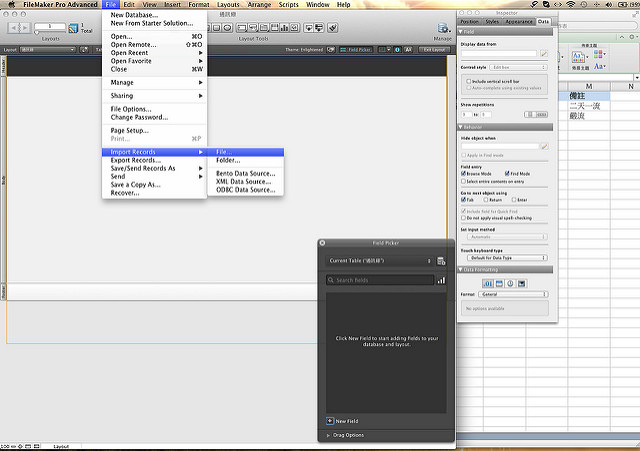Switch to the Position tab in Inspector
Viewport: 640px width, 451px height.
click(469, 22)
